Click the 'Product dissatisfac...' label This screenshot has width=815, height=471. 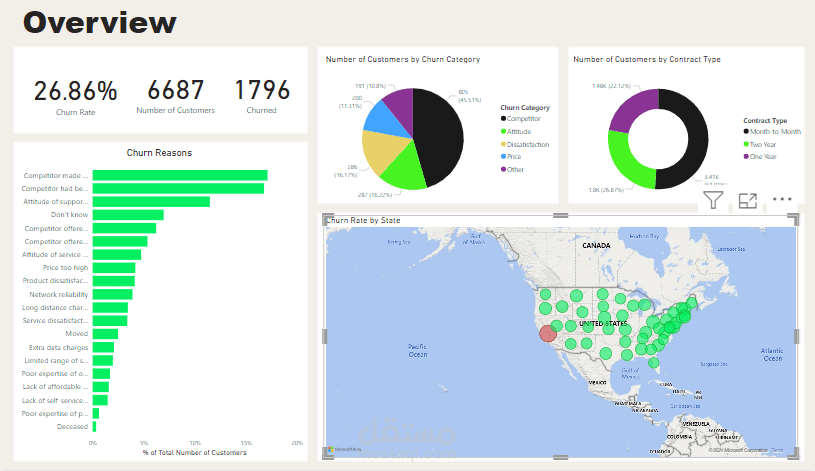click(x=55, y=281)
